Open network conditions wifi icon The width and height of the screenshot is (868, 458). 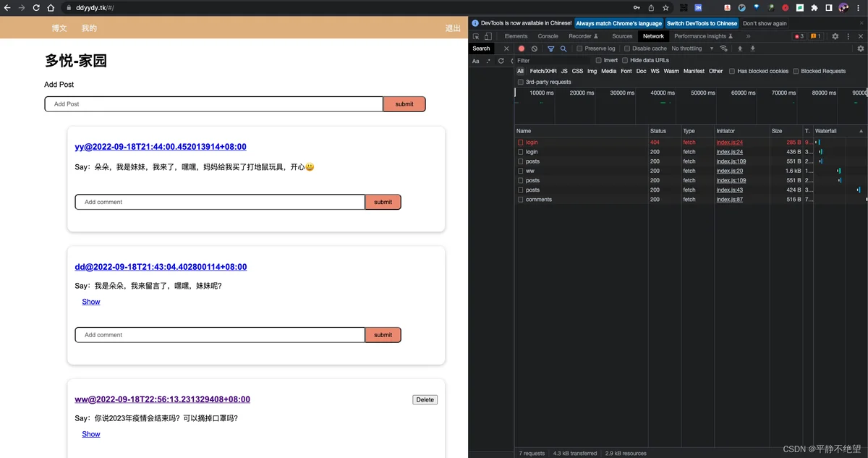pyautogui.click(x=723, y=48)
